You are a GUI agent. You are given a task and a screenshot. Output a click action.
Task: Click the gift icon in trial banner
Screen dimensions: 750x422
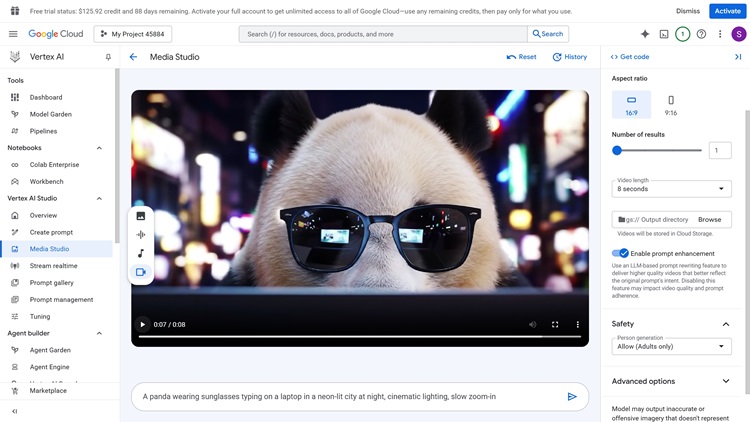(15, 11)
